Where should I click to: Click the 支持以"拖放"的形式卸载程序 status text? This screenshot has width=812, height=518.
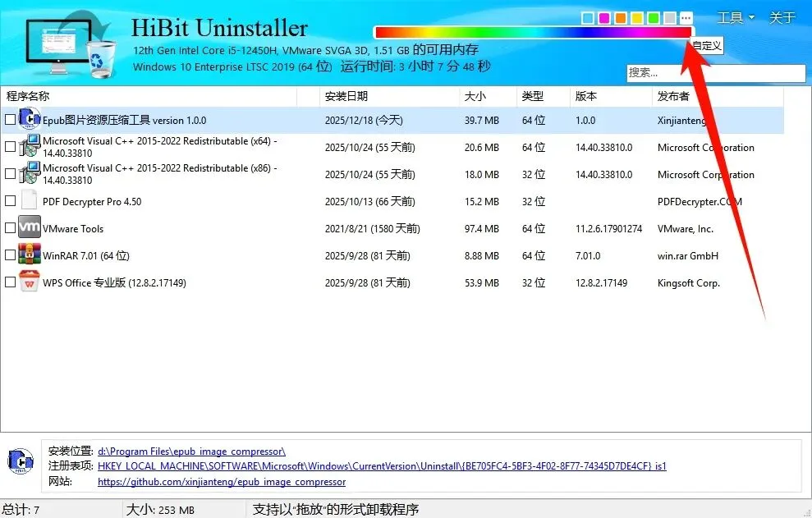coord(336,510)
